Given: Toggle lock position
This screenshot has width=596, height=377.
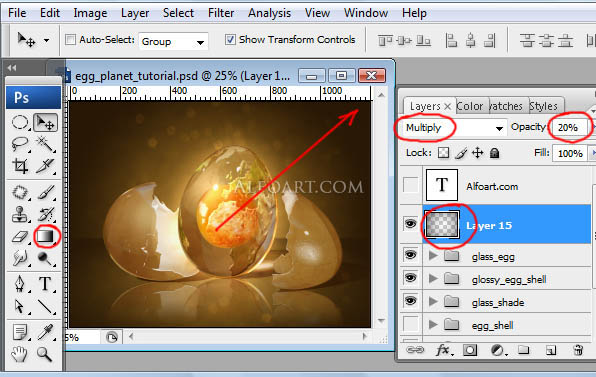Looking at the screenshot, I should pos(477,153).
